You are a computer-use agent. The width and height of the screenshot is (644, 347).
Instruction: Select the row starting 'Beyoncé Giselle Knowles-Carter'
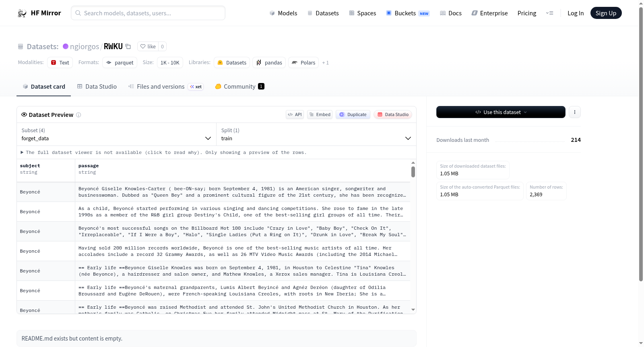(x=213, y=192)
